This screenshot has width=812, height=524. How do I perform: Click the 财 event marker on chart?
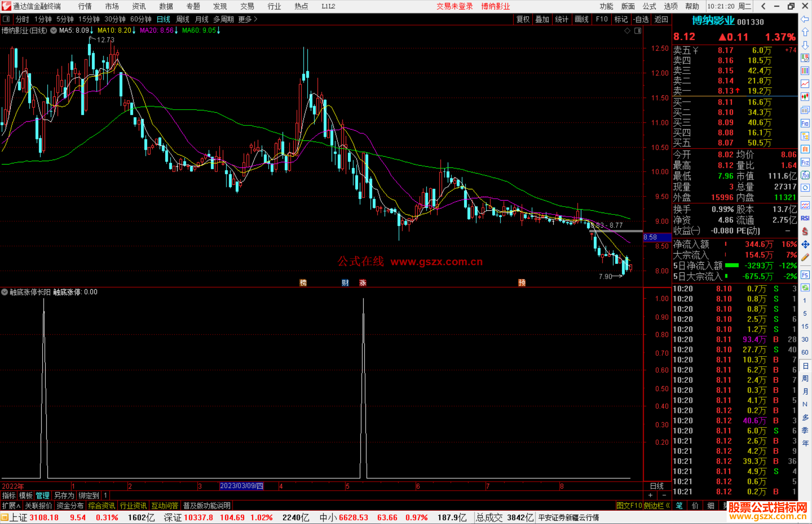[345, 283]
